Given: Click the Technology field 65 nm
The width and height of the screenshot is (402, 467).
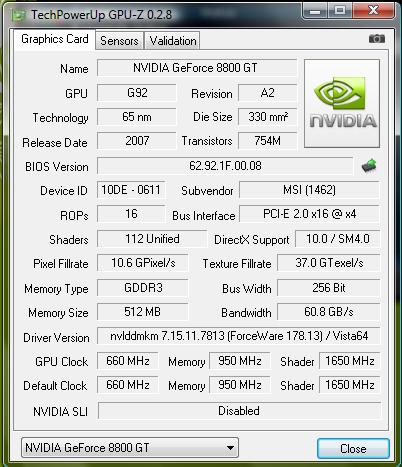Looking at the screenshot, I should click(x=137, y=117).
